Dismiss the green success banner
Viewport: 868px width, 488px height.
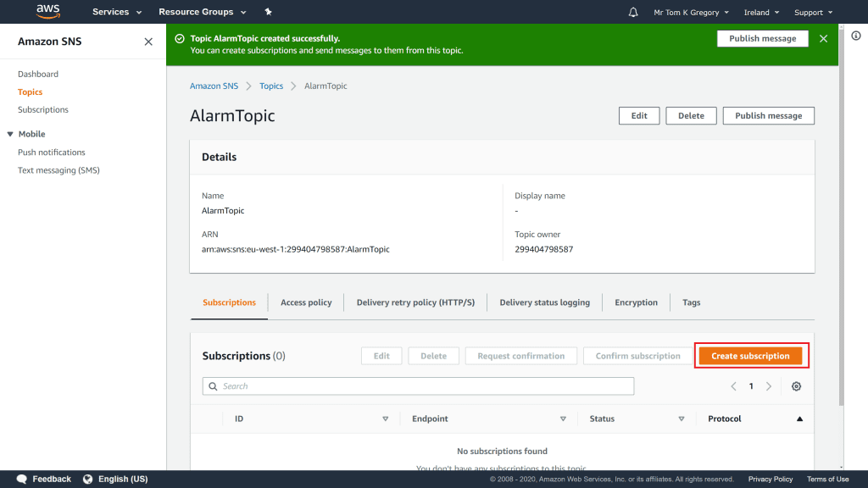click(x=823, y=39)
